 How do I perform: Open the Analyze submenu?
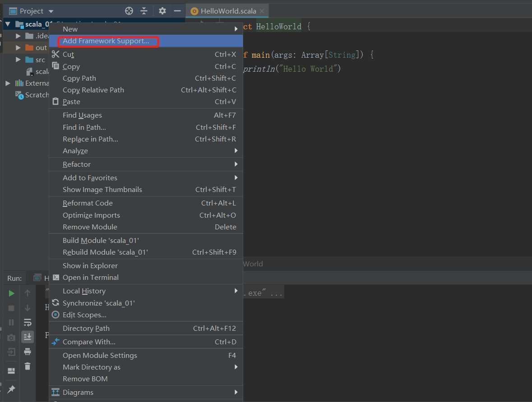[x=146, y=151]
